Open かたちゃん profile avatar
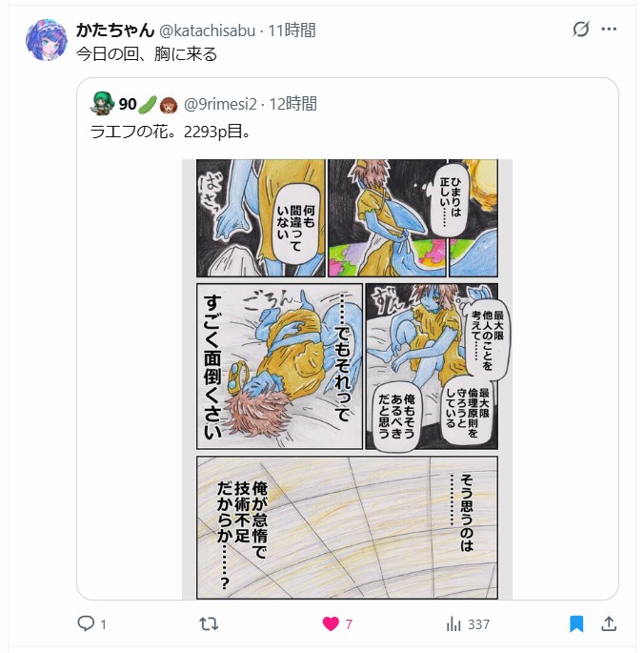The width and height of the screenshot is (644, 653). [47, 40]
